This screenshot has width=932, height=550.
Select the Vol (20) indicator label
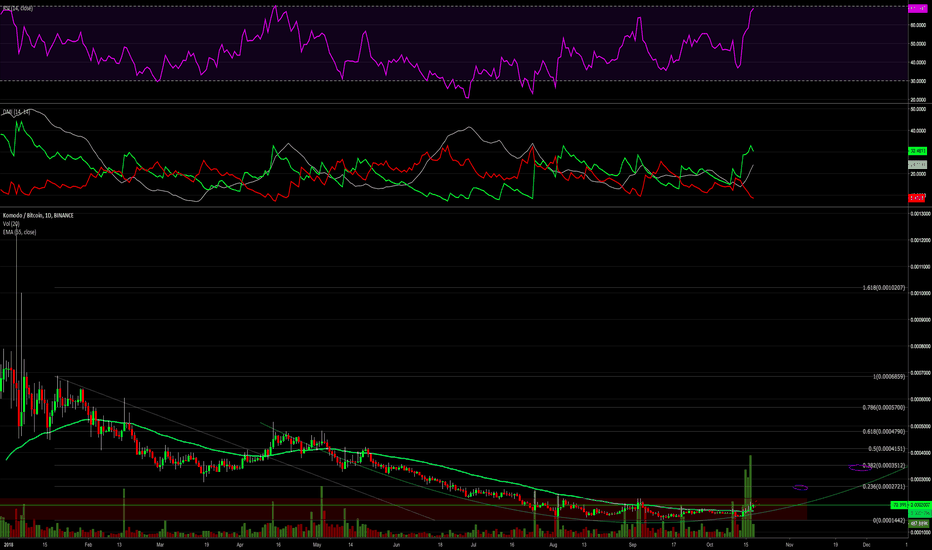pyautogui.click(x=11, y=224)
